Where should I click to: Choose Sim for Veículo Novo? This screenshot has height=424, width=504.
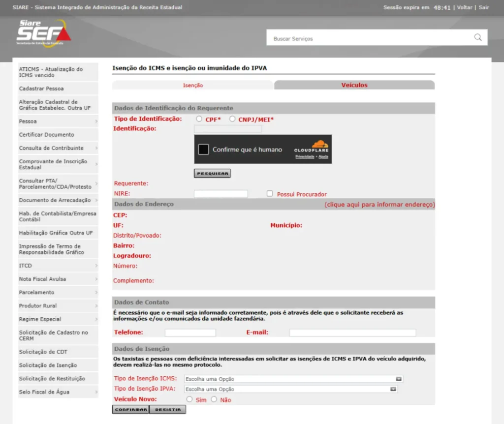(x=189, y=399)
